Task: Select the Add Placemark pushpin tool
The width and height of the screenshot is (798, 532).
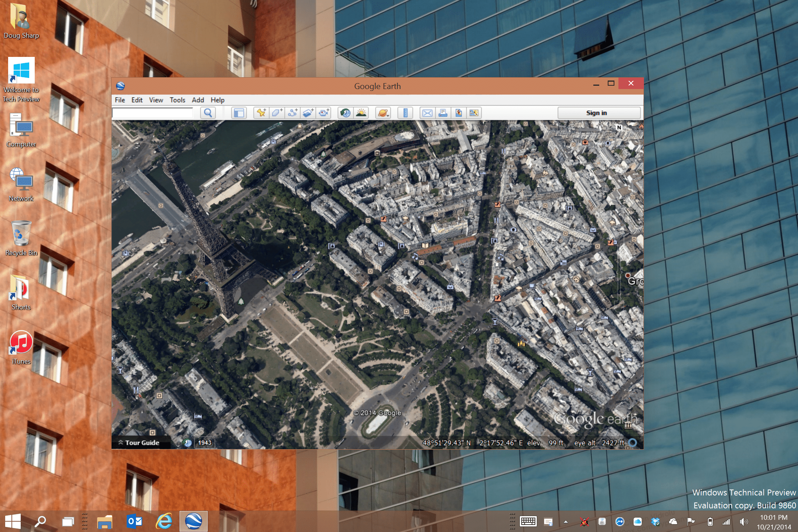Action: pos(261,113)
